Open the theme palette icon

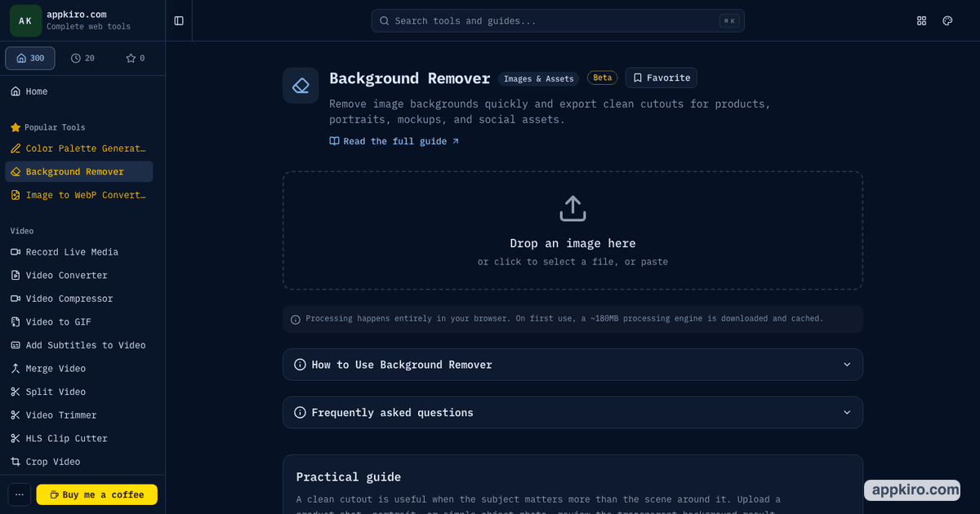(947, 20)
